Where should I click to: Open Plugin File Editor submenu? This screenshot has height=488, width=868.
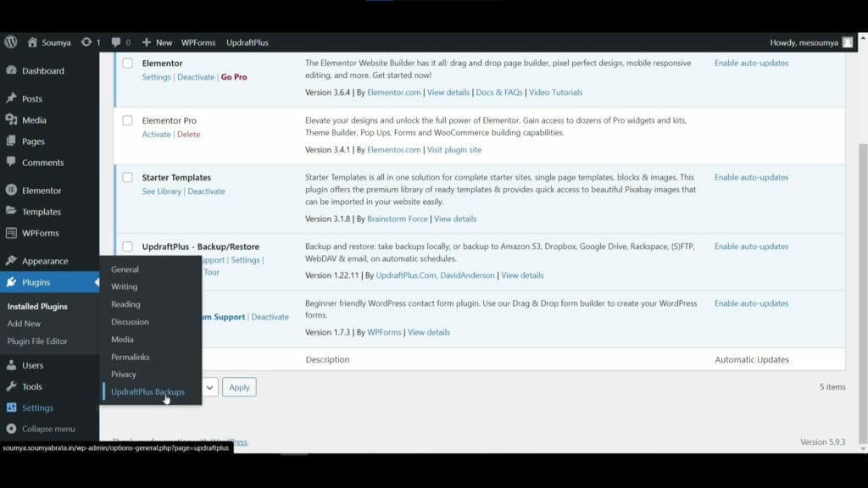click(x=37, y=341)
